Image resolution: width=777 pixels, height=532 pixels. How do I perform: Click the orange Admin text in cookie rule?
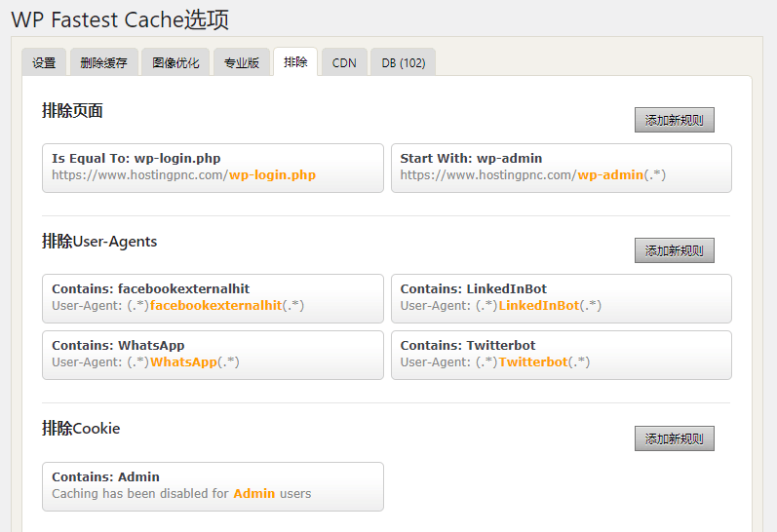(x=253, y=494)
